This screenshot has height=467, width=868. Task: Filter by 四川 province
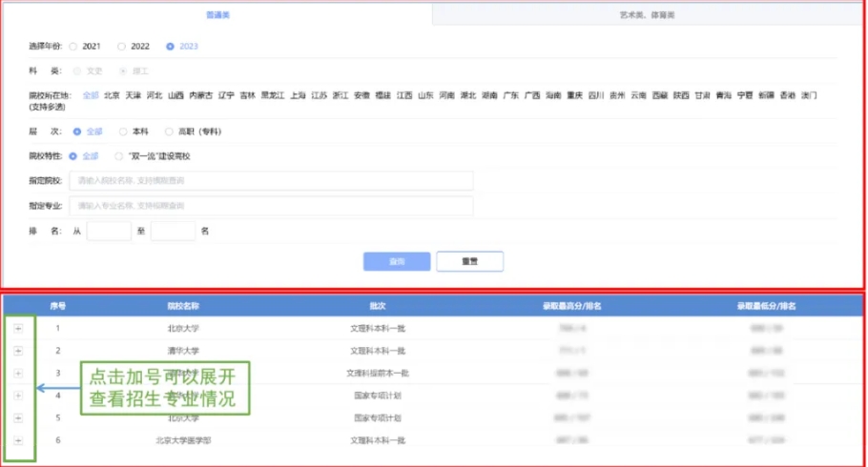click(x=596, y=95)
